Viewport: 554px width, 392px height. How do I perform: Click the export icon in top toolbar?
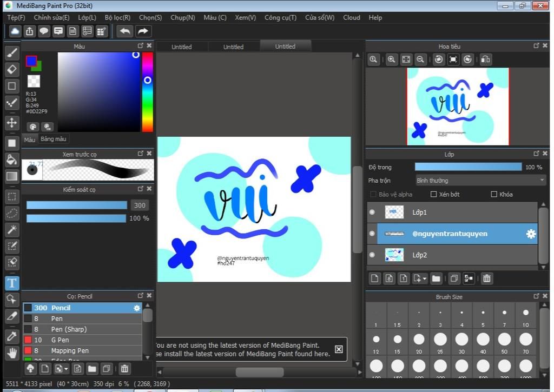pos(29,31)
